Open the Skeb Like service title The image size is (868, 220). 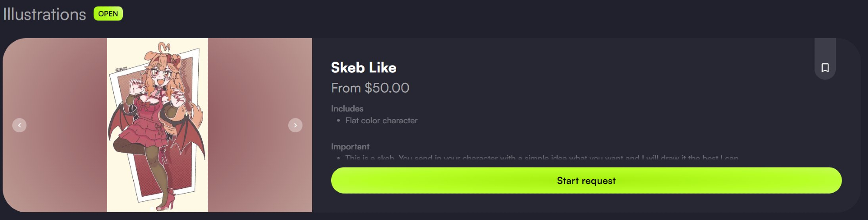click(x=363, y=68)
